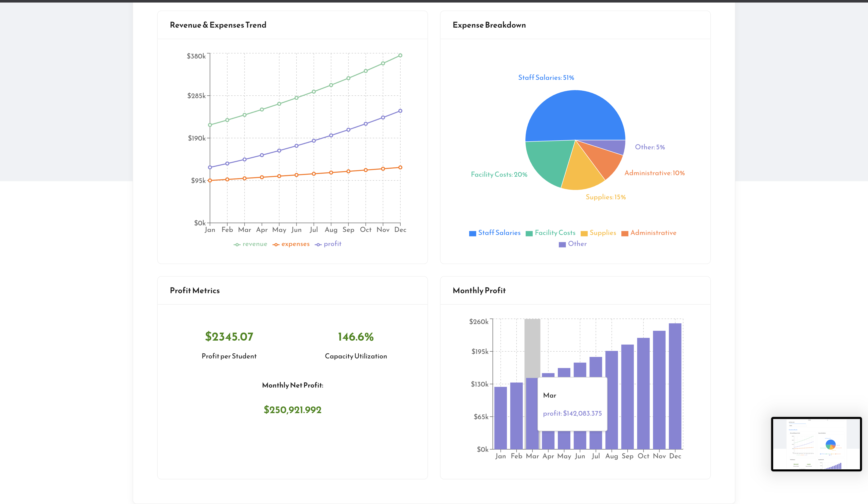Click the Monthly Profit panel title
This screenshot has height=504, width=868.
pos(479,290)
